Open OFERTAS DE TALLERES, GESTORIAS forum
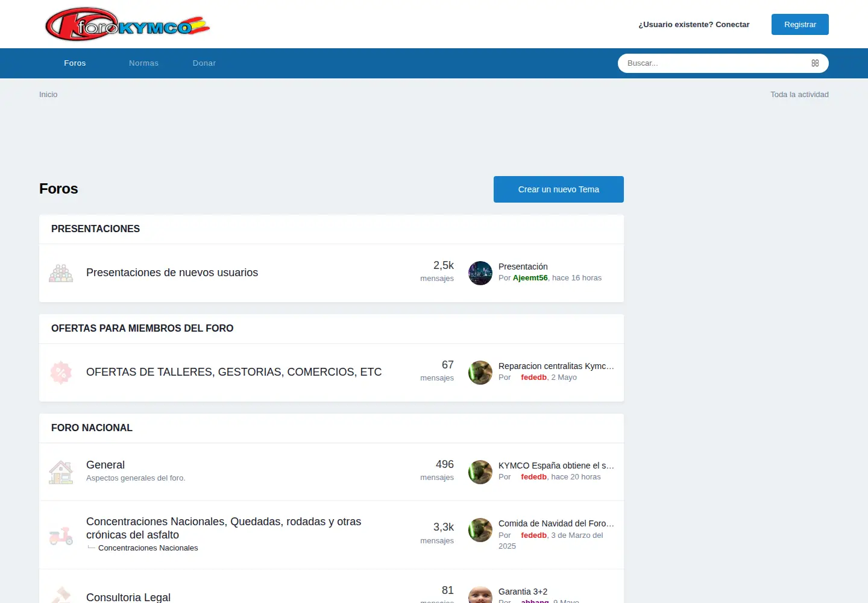Screen dimensions: 868x603 (x=234, y=372)
